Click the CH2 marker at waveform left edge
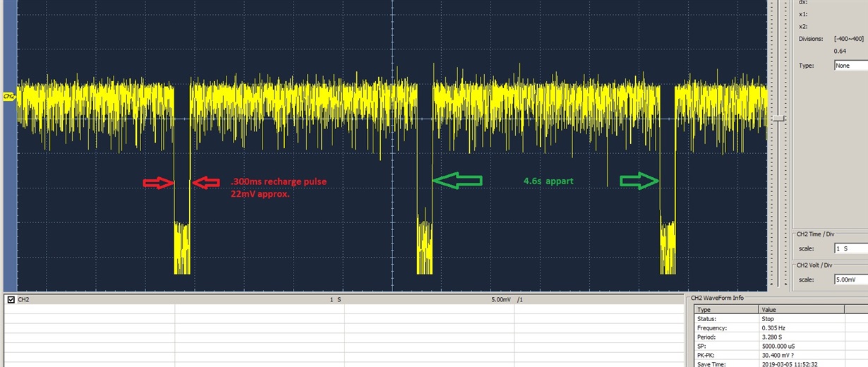The width and height of the screenshot is (868, 367). tap(9, 96)
